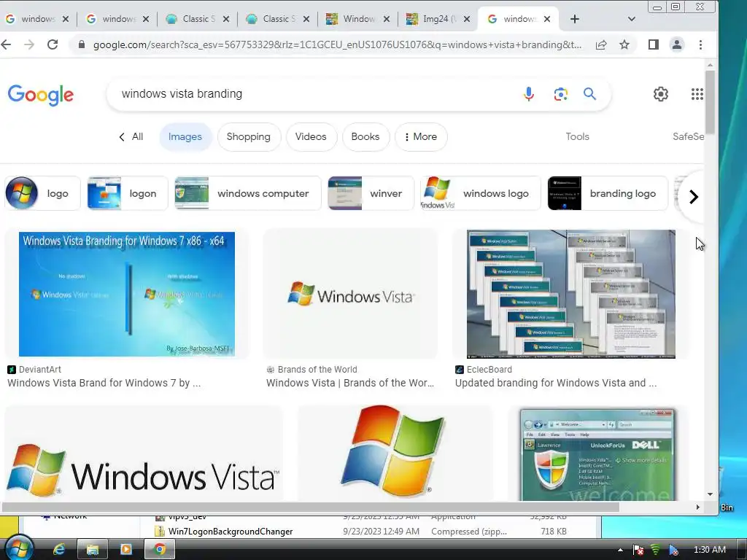Select the windows computer suggestion chip
The width and height of the screenshot is (747, 560).
248,193
